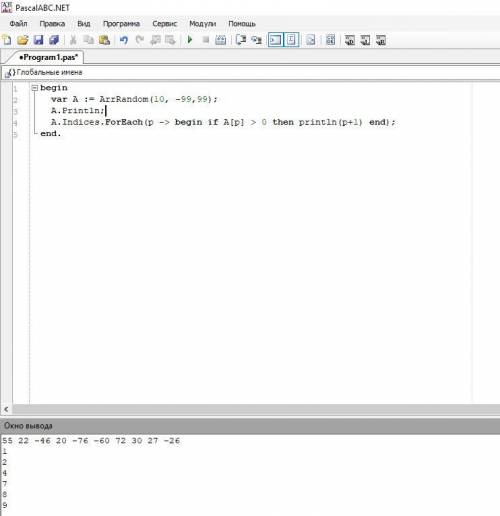Select the Program1.pas tab
The height and width of the screenshot is (516, 500).
point(48,57)
